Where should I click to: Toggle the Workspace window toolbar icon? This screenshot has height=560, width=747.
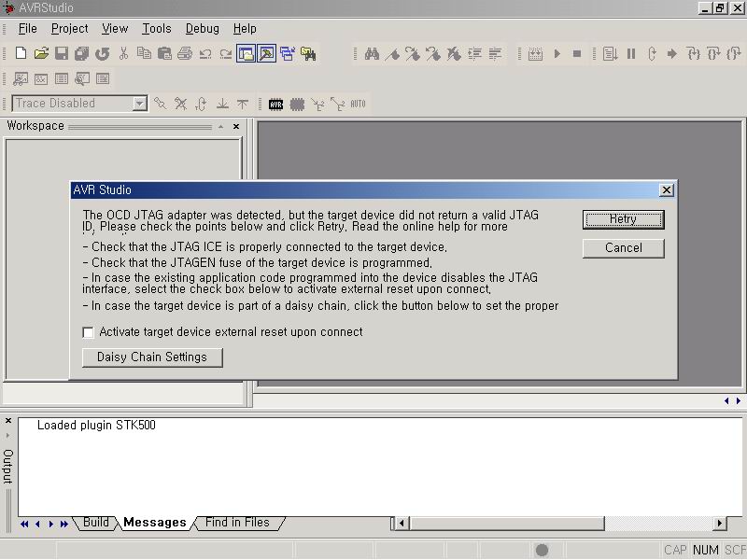coord(246,53)
